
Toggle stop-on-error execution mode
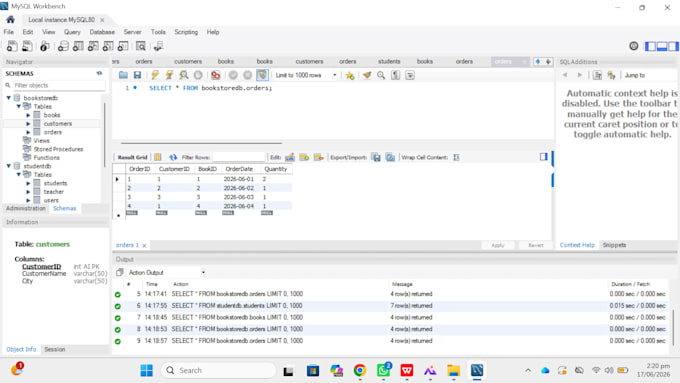pos(216,75)
